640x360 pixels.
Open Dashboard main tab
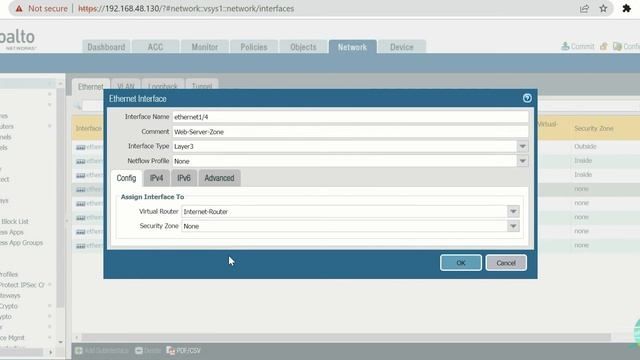106,47
